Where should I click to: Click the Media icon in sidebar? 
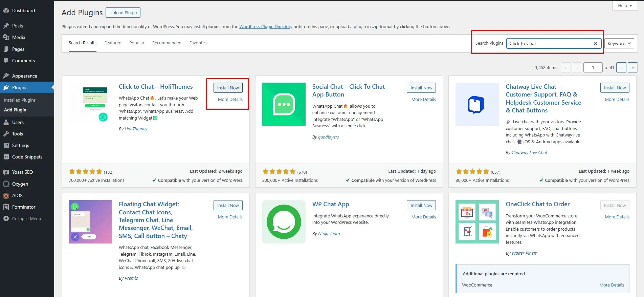click(6, 37)
